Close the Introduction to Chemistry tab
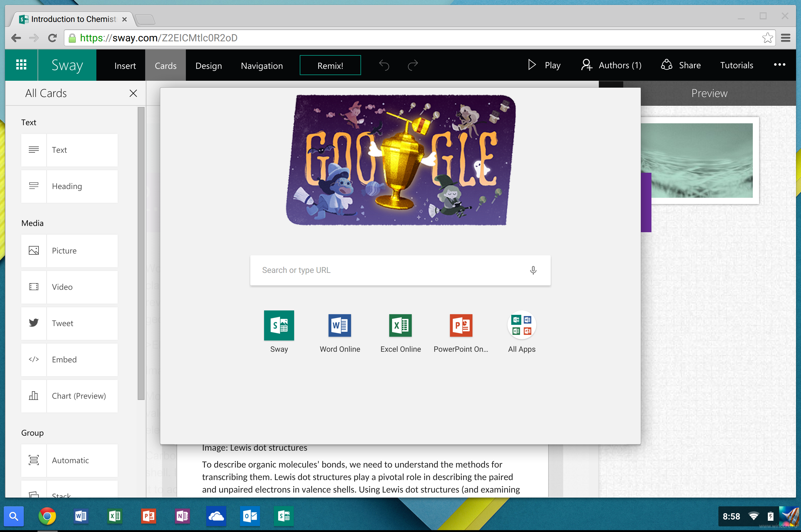 pyautogui.click(x=125, y=19)
